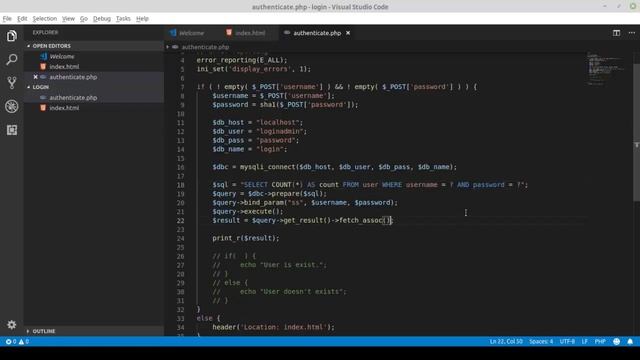Close the authenticate.php tab
The image size is (640, 360).
[348, 33]
